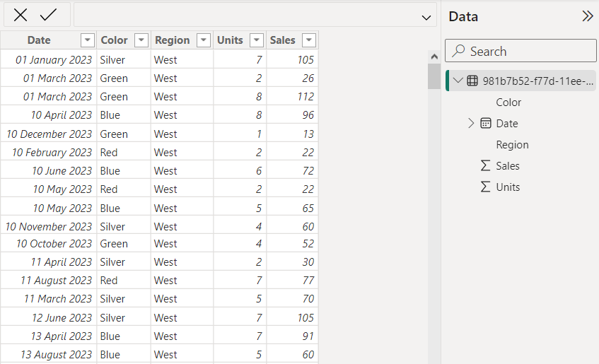Select the Color field in the Data pane
This screenshot has width=599, height=364.
[x=508, y=102]
